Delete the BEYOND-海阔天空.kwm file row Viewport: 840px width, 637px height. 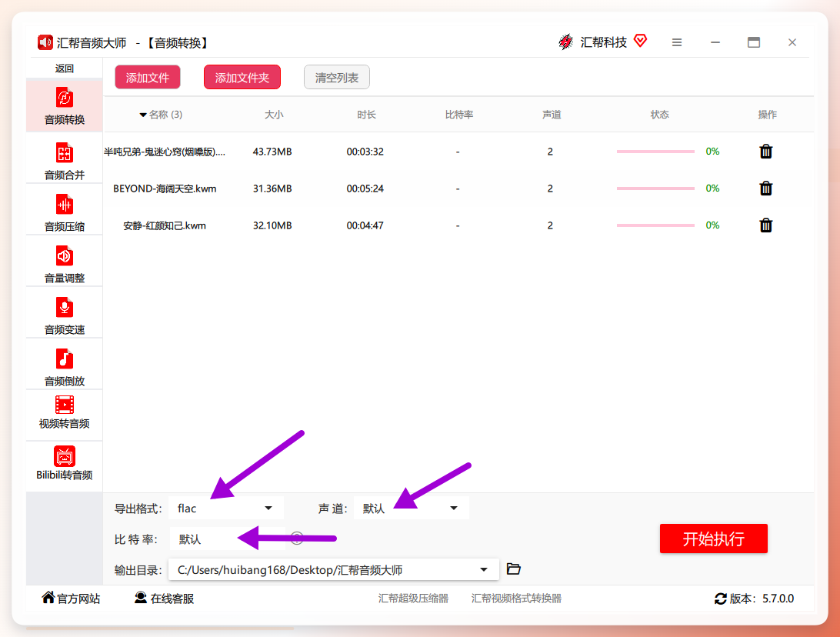click(x=766, y=188)
